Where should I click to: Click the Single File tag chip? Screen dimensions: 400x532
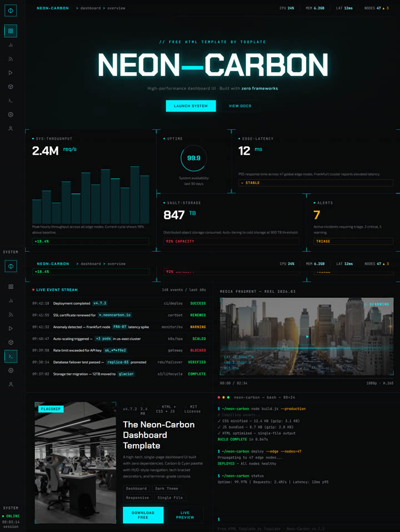click(170, 498)
